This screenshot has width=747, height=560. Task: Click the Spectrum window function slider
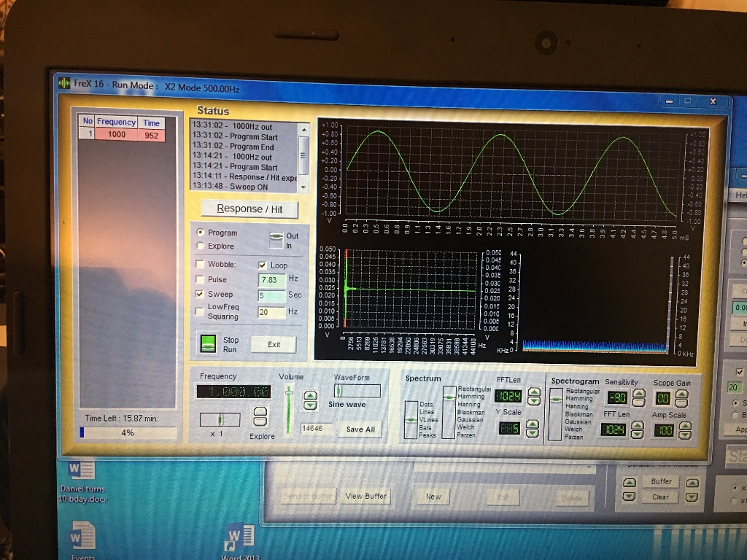pyautogui.click(x=449, y=412)
